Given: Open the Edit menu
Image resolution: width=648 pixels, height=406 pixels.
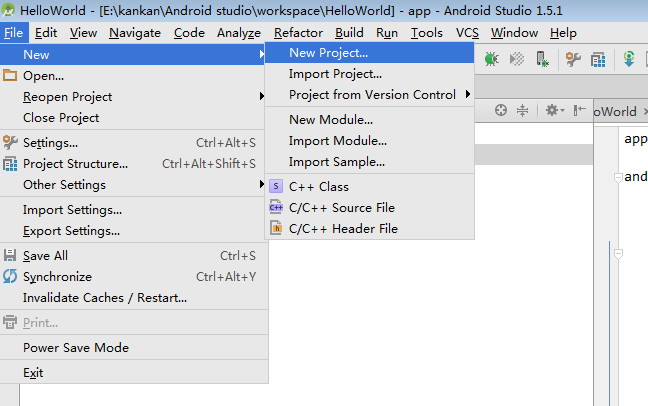Looking at the screenshot, I should (x=46, y=33).
